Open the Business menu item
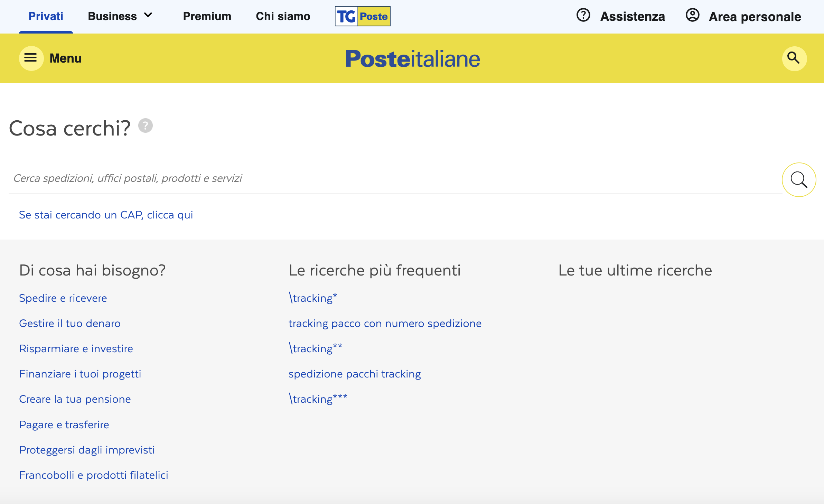Image resolution: width=824 pixels, height=504 pixels. coord(112,16)
